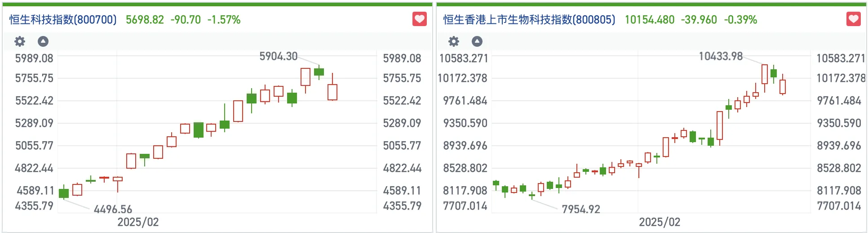Image resolution: width=868 pixels, height=233 pixels.
Task: Open the 恒生香港上市生物科技指数(800805) title link
Action: (529, 20)
